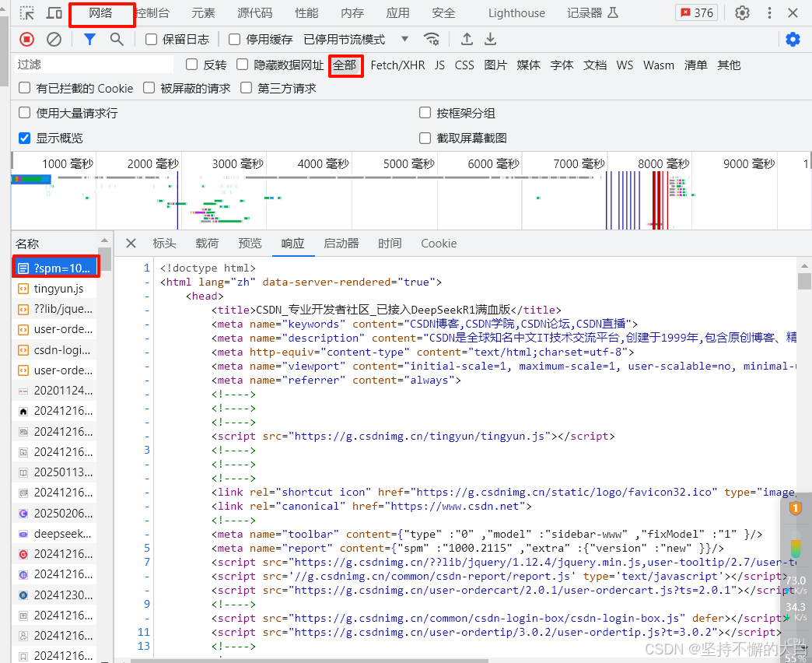The width and height of the screenshot is (812, 663).
Task: Select the ?spm=10... document request
Action: (x=56, y=268)
